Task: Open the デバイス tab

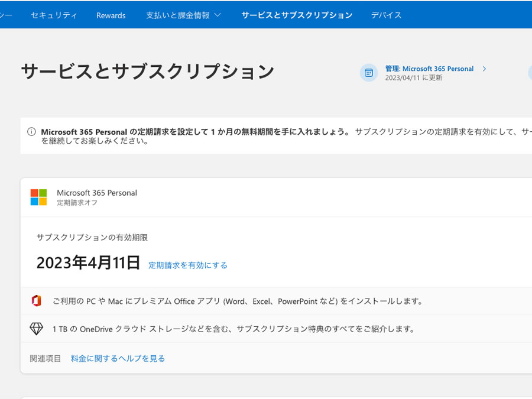Action: (386, 15)
